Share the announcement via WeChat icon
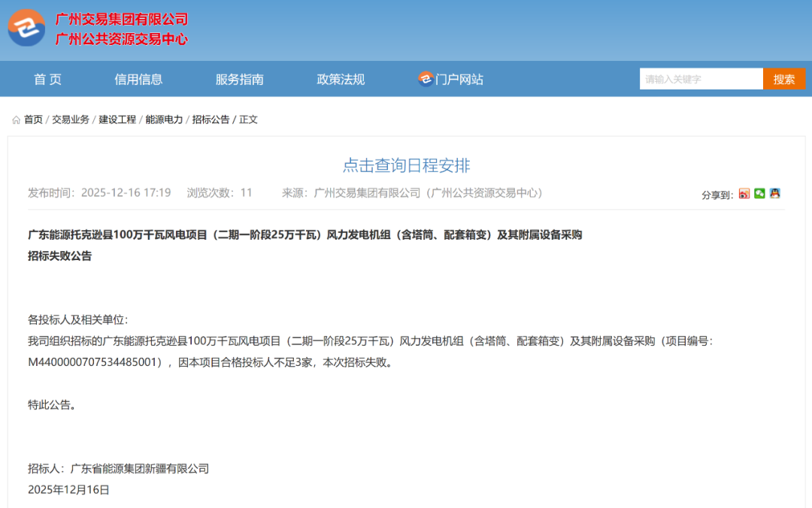812x508 pixels. coord(759,194)
